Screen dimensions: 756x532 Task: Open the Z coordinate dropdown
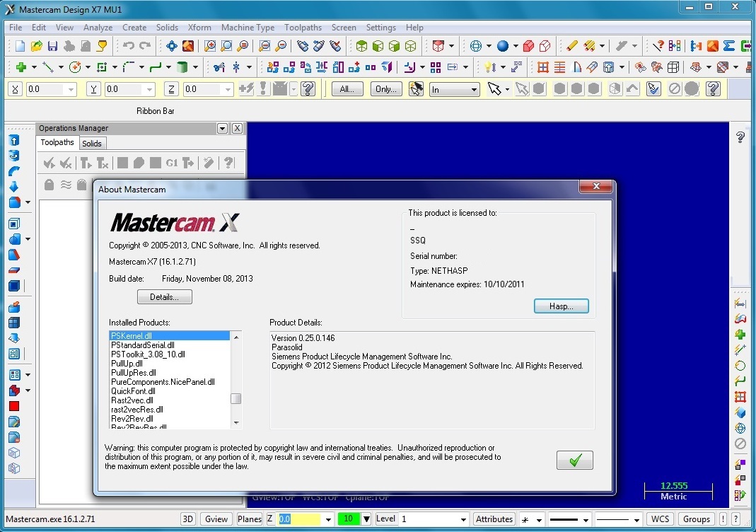[x=228, y=89]
